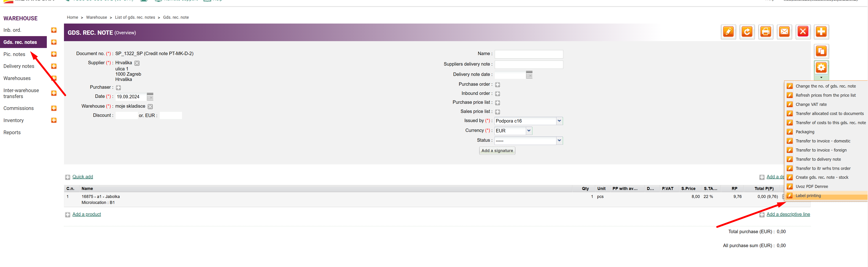This screenshot has height=267, width=868.
Task: Open the Date calendar picker icon
Action: coord(150,97)
